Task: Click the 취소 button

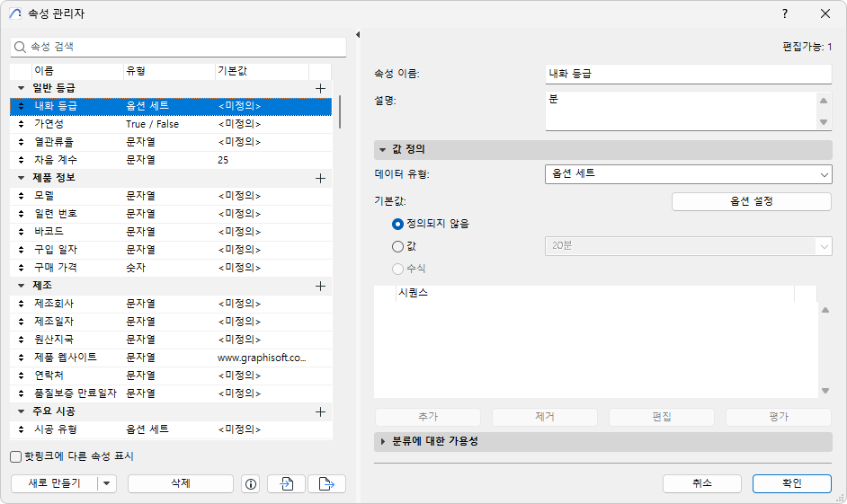Action: tap(701, 483)
